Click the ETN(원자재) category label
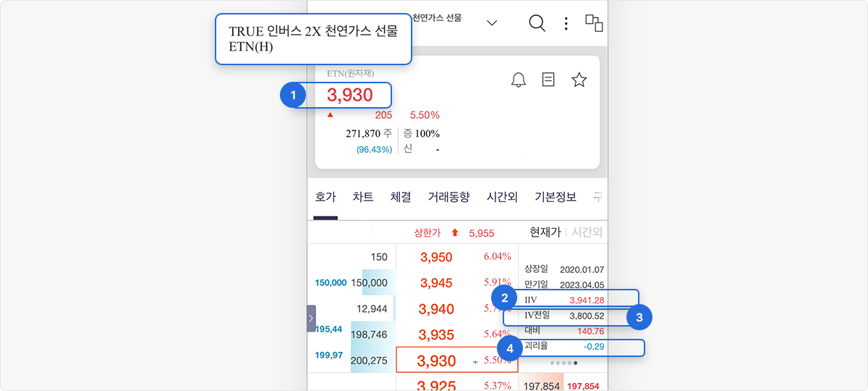Screen dimensions: 868x391 point(350,73)
